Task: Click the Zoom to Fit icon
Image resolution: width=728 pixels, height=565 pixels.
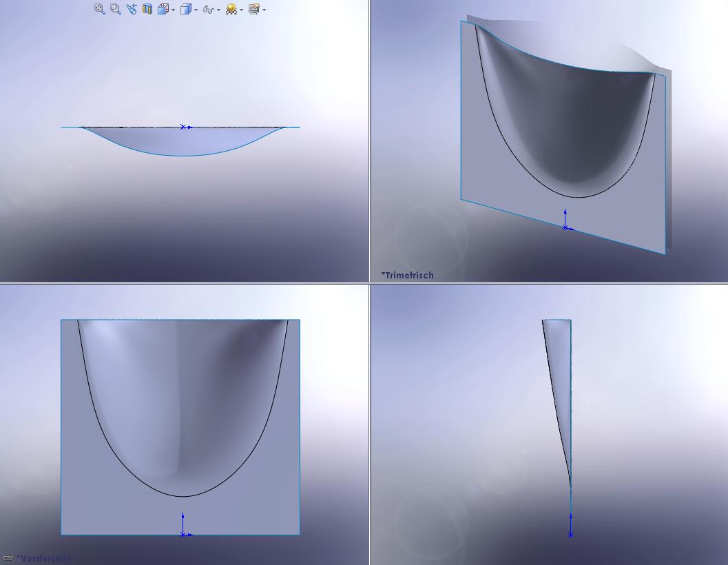Action: pos(99,9)
